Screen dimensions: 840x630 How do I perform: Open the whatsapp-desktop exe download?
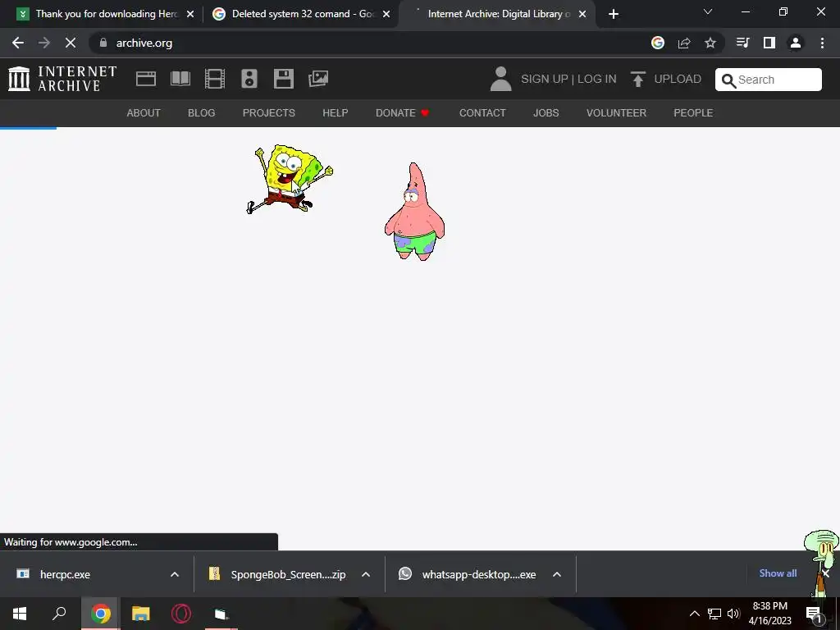pyautogui.click(x=468, y=574)
